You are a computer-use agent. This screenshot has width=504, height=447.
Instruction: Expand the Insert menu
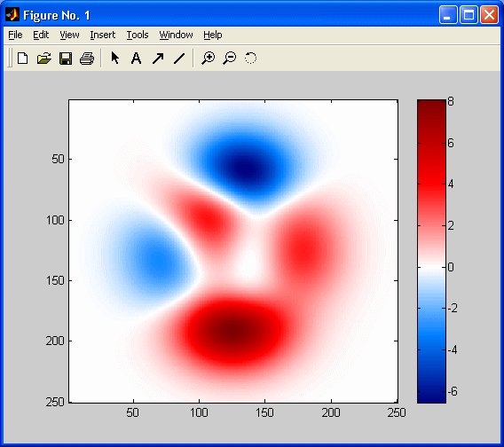pyautogui.click(x=103, y=35)
